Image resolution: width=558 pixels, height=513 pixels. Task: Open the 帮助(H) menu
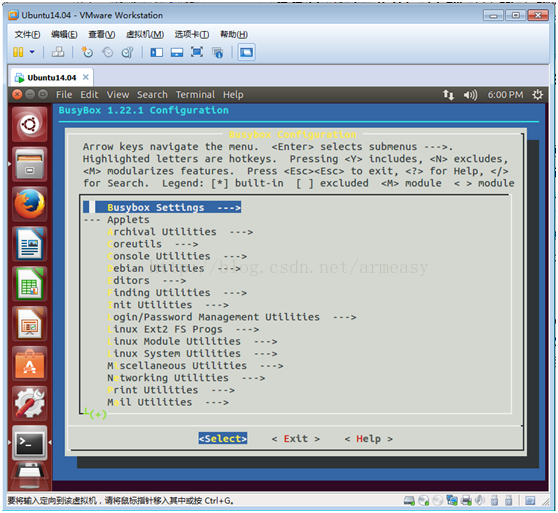pos(234,35)
